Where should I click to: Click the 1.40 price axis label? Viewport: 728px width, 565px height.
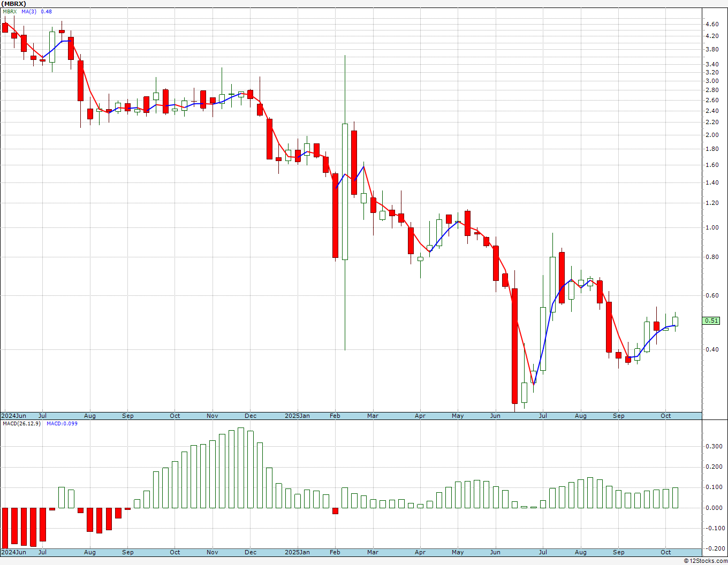pos(712,183)
